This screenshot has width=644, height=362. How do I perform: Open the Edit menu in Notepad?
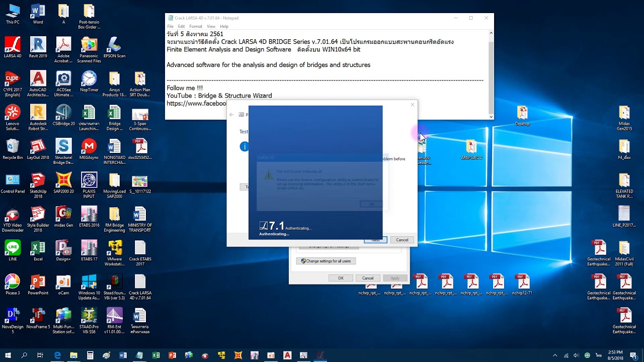(x=181, y=26)
